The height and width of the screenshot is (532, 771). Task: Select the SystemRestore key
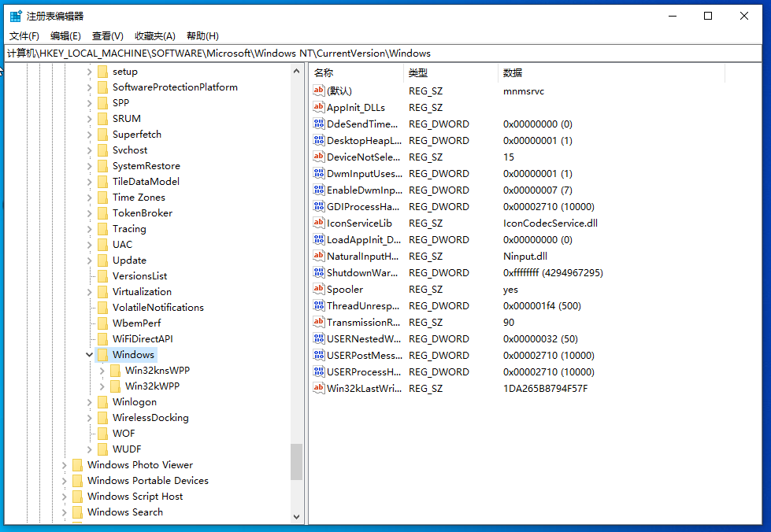coord(146,165)
